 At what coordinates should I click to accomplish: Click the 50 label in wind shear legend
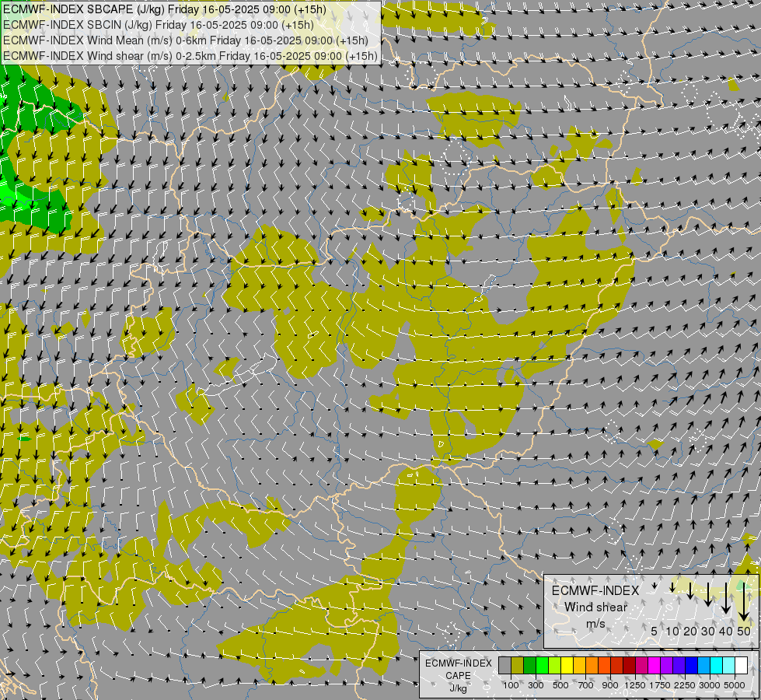pyautogui.click(x=744, y=631)
